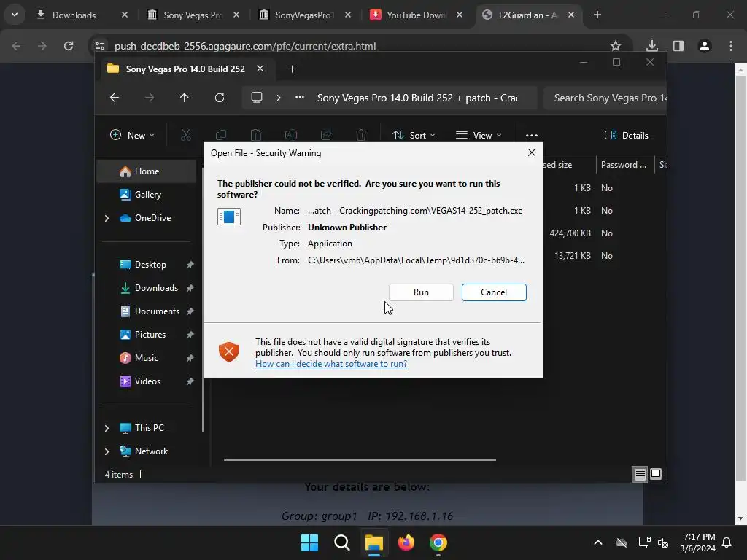This screenshot has width=747, height=560.
Task: Open 'How can I decide what software to run?' link
Action: (331, 364)
